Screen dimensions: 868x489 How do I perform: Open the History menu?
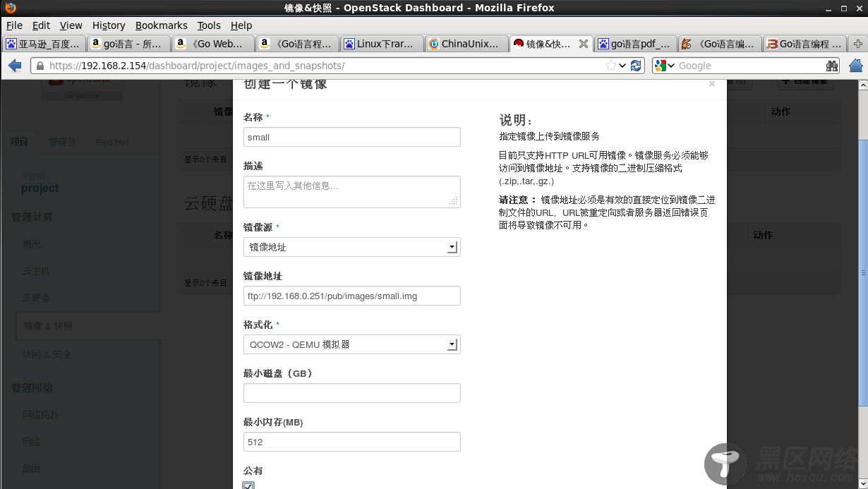click(x=109, y=25)
